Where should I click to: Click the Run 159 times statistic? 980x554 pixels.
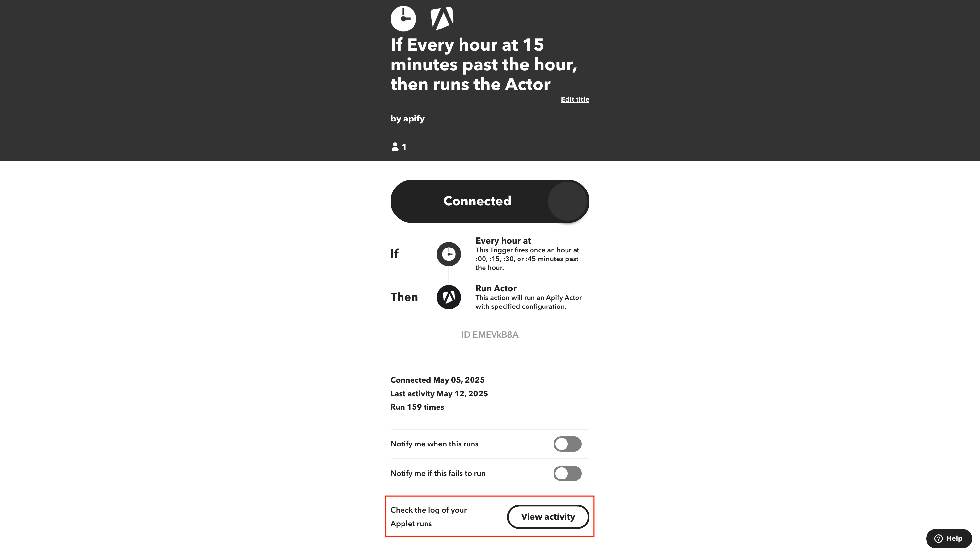(417, 407)
